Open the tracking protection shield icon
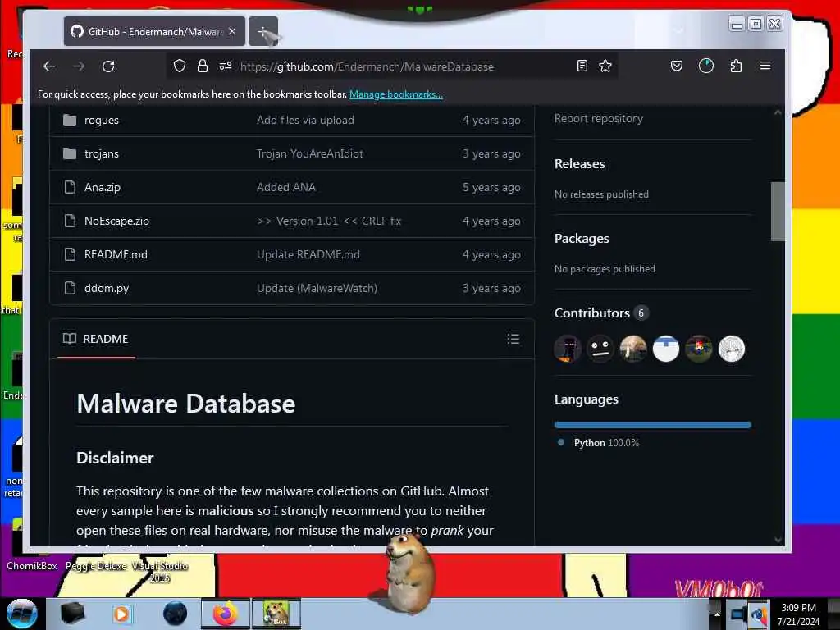Screen dimensions: 840x630 click(180, 66)
